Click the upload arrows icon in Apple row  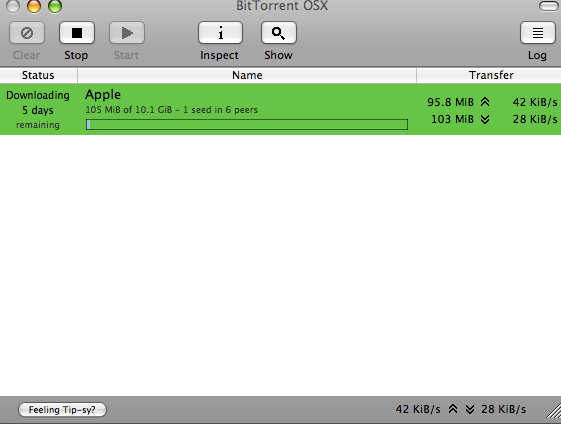coord(485,102)
